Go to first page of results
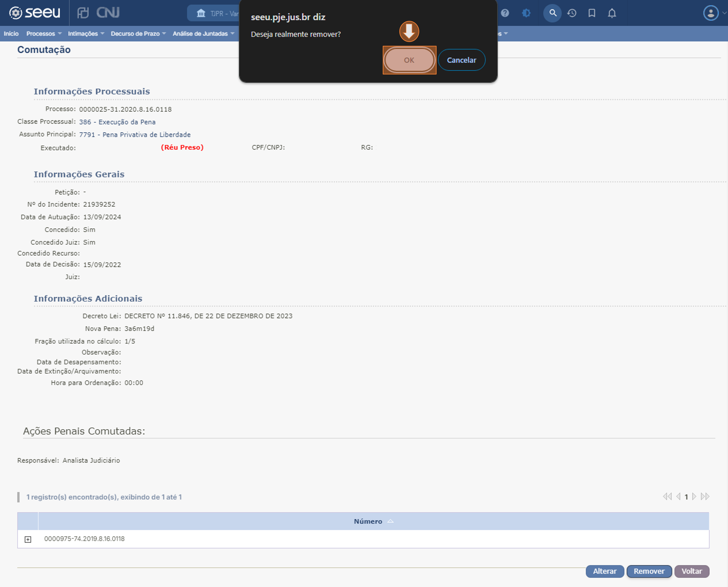 [667, 497]
